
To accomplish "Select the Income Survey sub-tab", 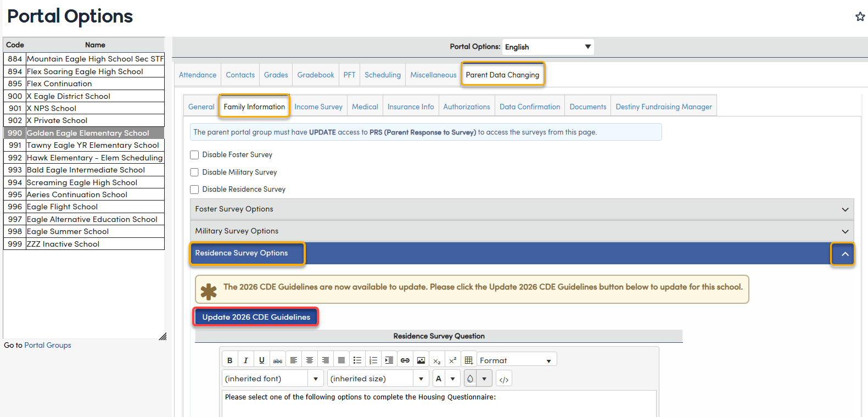I will tap(318, 107).
